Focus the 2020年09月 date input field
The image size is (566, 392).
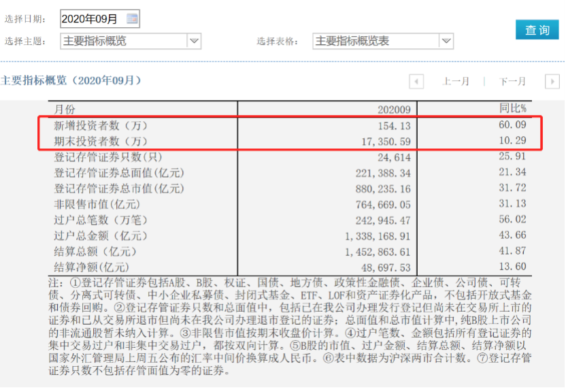coord(100,19)
